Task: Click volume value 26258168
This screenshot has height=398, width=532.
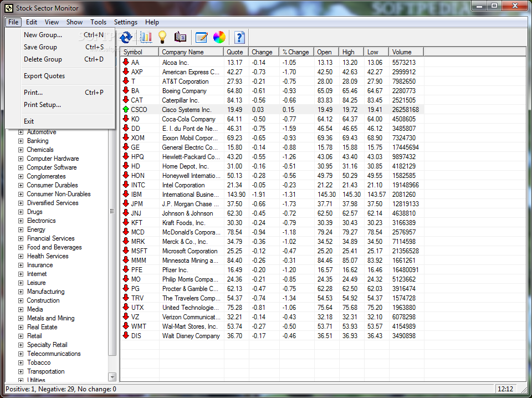Action: click(406, 110)
